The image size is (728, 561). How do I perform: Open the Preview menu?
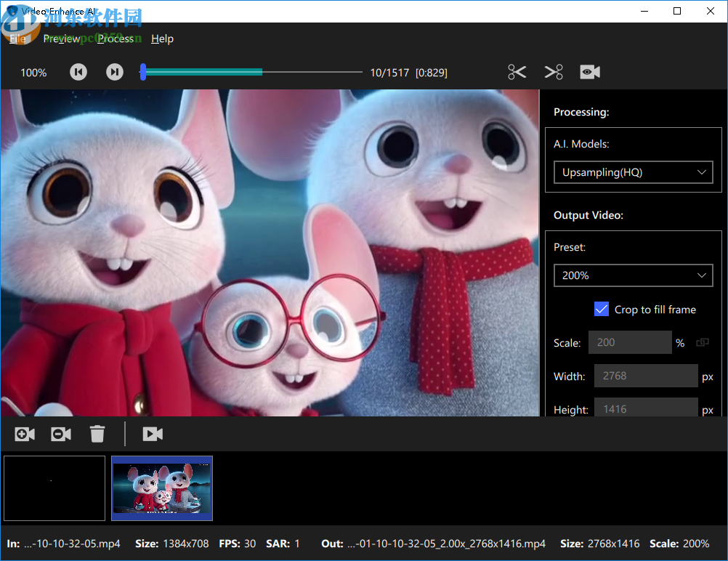(x=62, y=39)
